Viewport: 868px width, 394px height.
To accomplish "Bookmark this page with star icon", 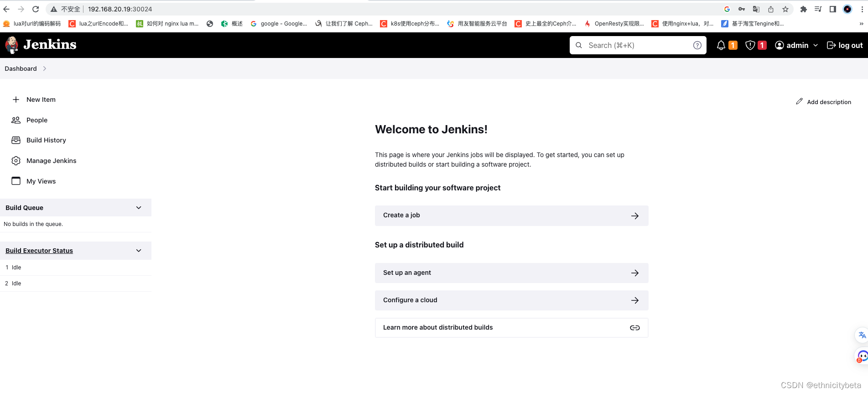I will coord(785,9).
